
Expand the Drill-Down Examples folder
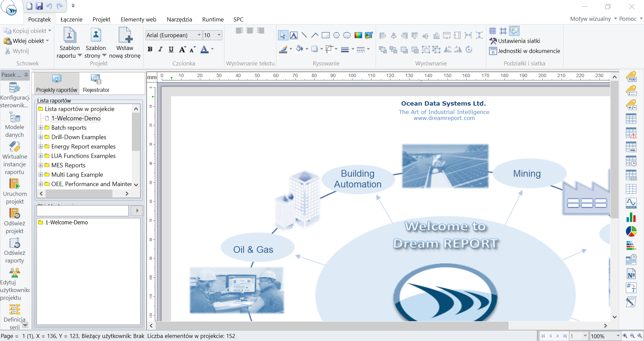(41, 137)
